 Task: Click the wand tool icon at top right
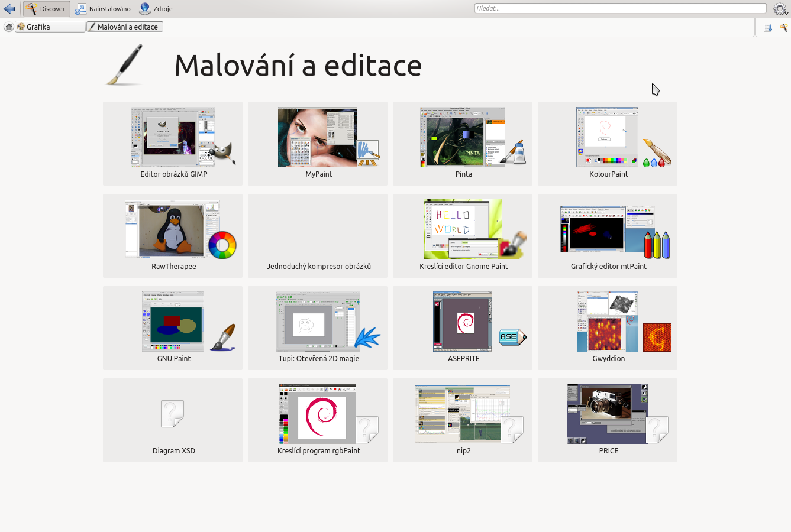tap(783, 27)
